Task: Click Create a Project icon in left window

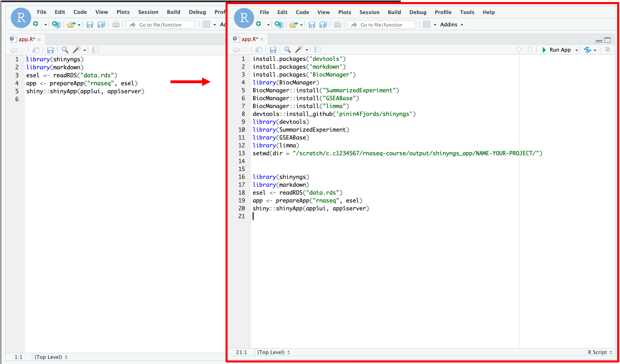Action: [x=56, y=24]
